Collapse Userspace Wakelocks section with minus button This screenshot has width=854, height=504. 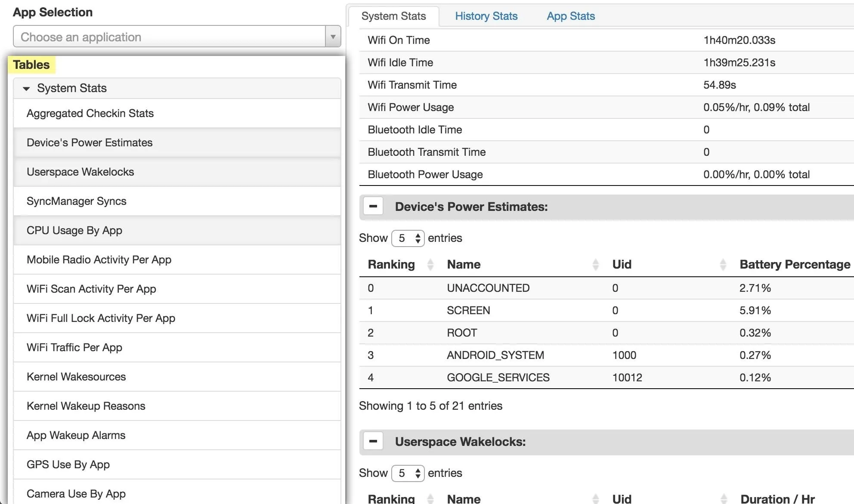373,441
